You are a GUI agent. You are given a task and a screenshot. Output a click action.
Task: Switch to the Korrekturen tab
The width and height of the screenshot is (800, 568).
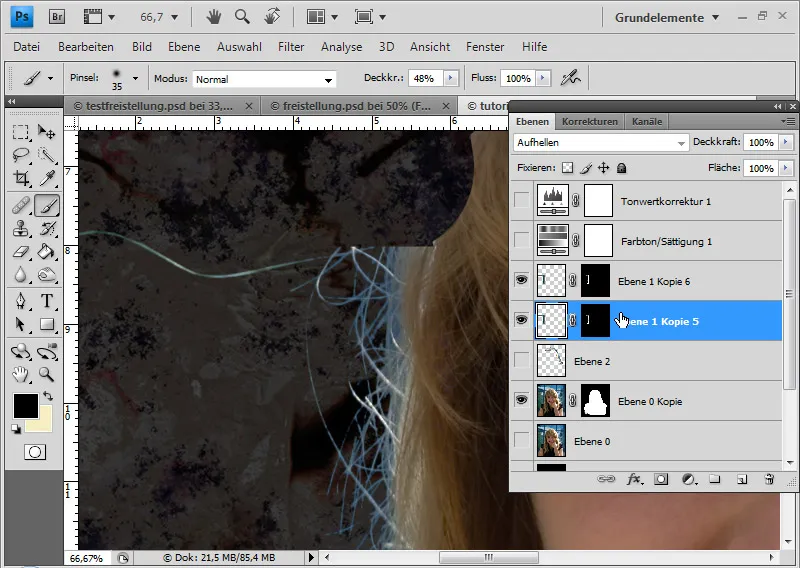tap(590, 121)
